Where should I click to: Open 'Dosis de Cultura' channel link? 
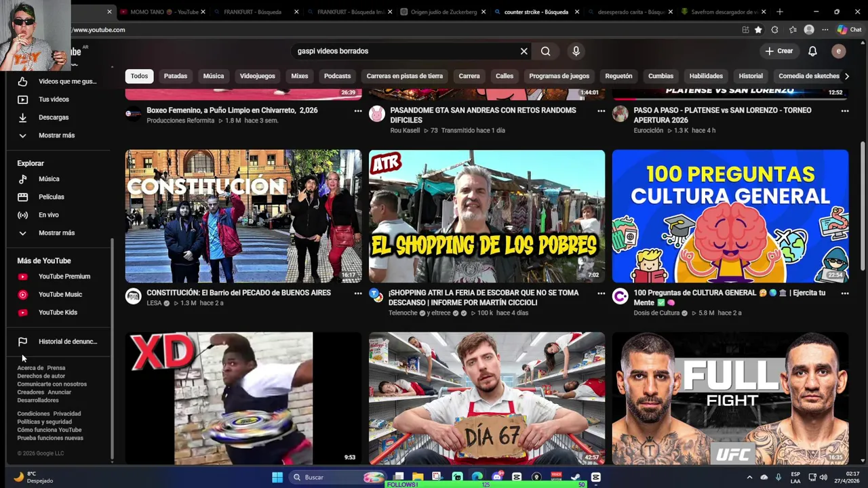tap(656, 313)
